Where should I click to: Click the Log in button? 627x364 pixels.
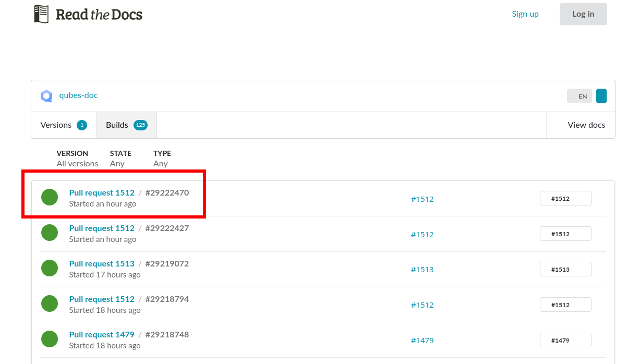tap(583, 14)
